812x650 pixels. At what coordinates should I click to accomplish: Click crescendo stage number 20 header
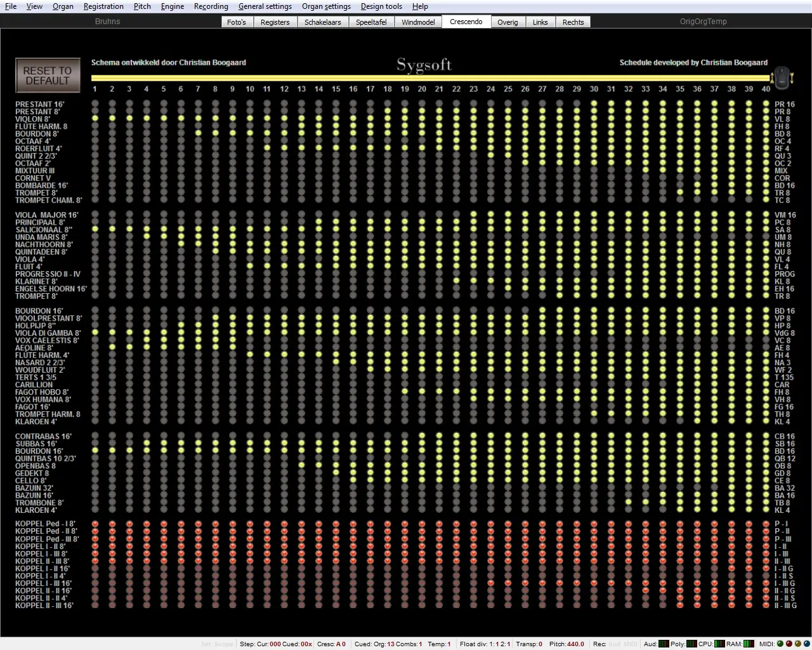pos(422,89)
